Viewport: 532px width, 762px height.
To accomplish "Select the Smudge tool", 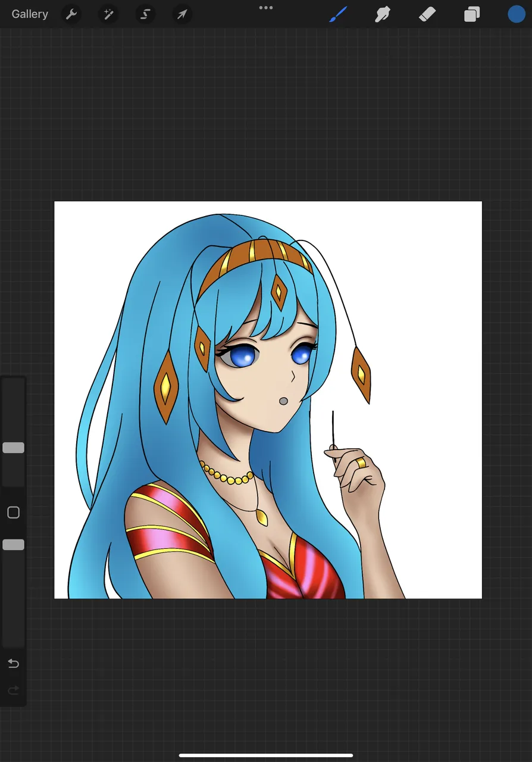I will (383, 14).
